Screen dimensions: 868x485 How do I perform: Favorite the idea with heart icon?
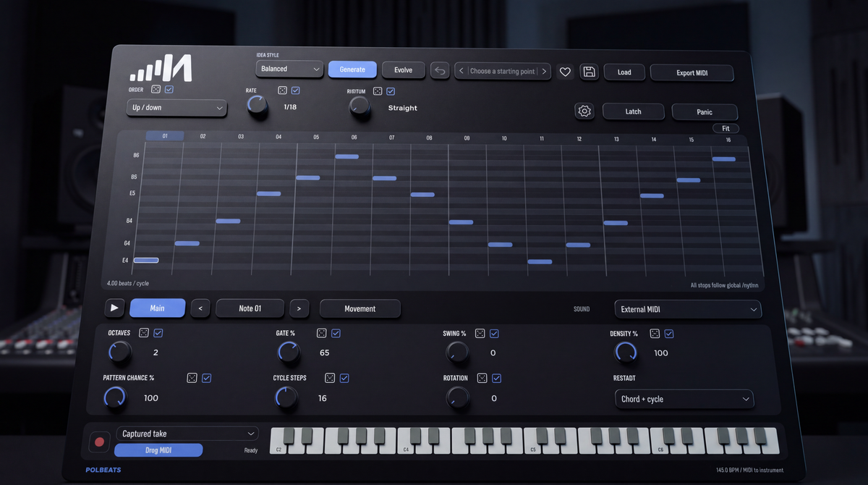[566, 72]
